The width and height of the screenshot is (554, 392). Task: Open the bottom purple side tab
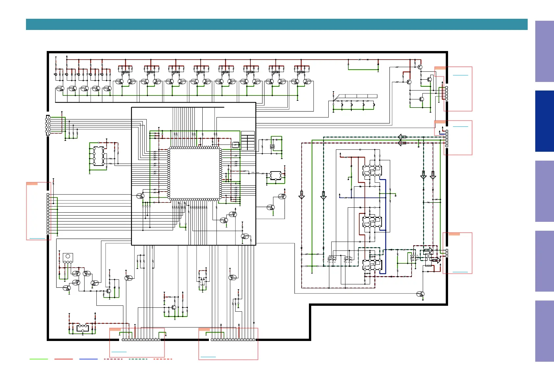(544, 331)
